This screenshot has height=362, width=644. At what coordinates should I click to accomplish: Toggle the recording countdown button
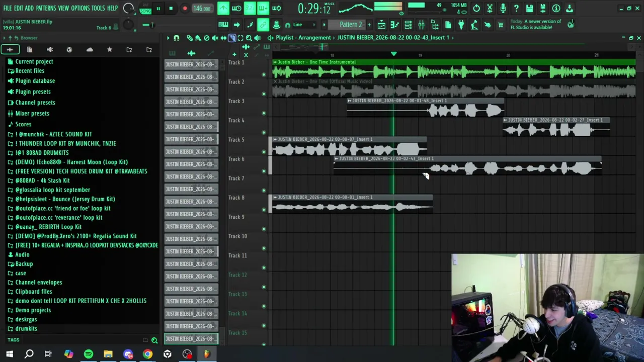250,9
